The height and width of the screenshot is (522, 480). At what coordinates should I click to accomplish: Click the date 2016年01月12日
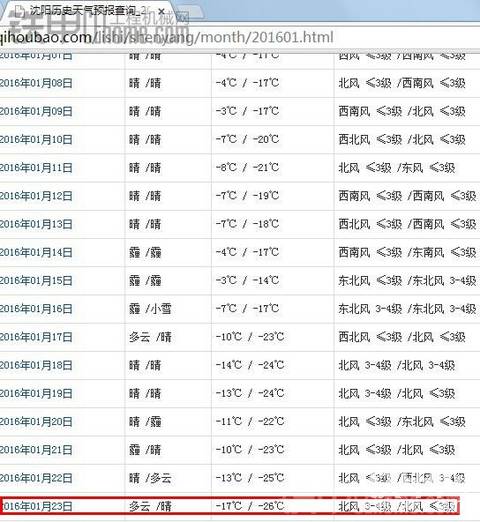pos(36,196)
